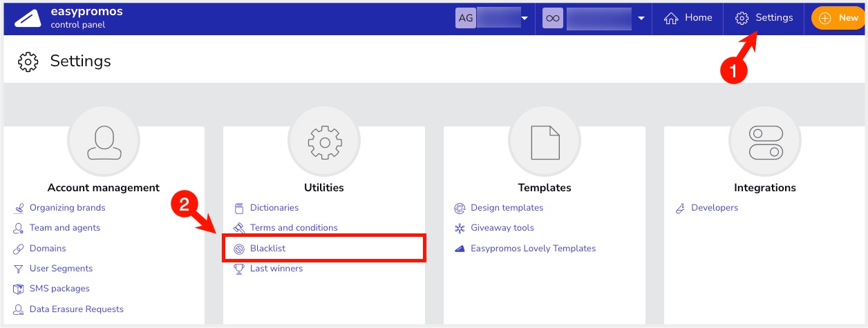Click the Last winners trophy icon
The width and height of the screenshot is (868, 328).
tap(239, 269)
